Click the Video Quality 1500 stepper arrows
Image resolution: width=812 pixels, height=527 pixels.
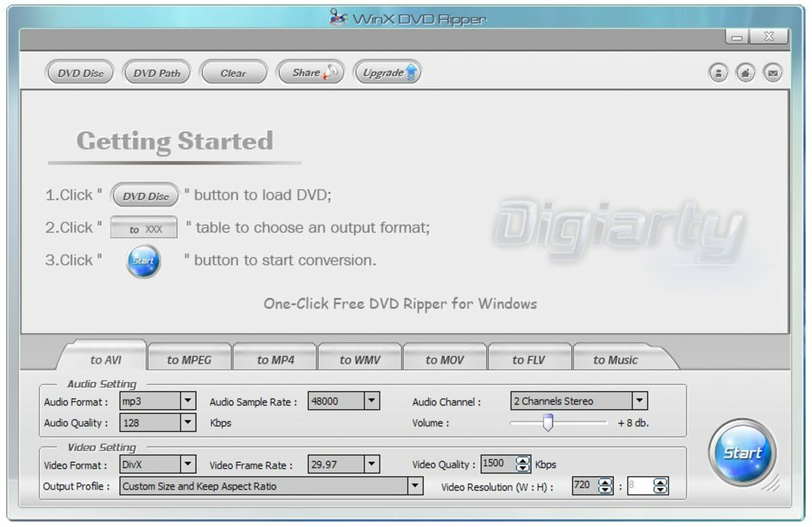(x=523, y=464)
